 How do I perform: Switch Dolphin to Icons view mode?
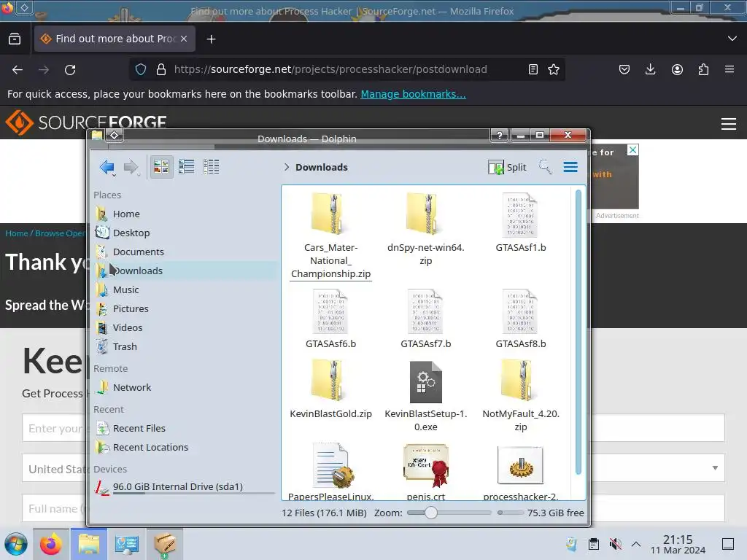click(x=161, y=167)
